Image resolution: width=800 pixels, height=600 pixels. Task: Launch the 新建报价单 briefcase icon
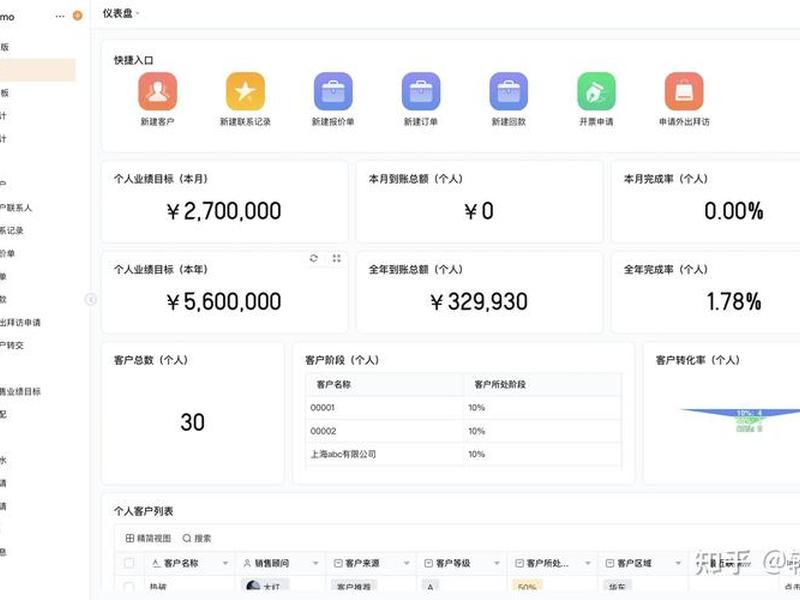tap(333, 91)
